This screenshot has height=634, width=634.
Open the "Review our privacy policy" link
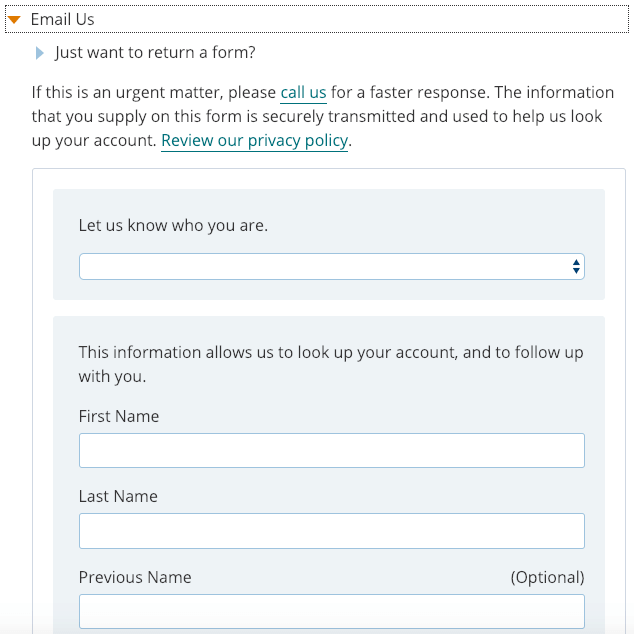(x=254, y=141)
